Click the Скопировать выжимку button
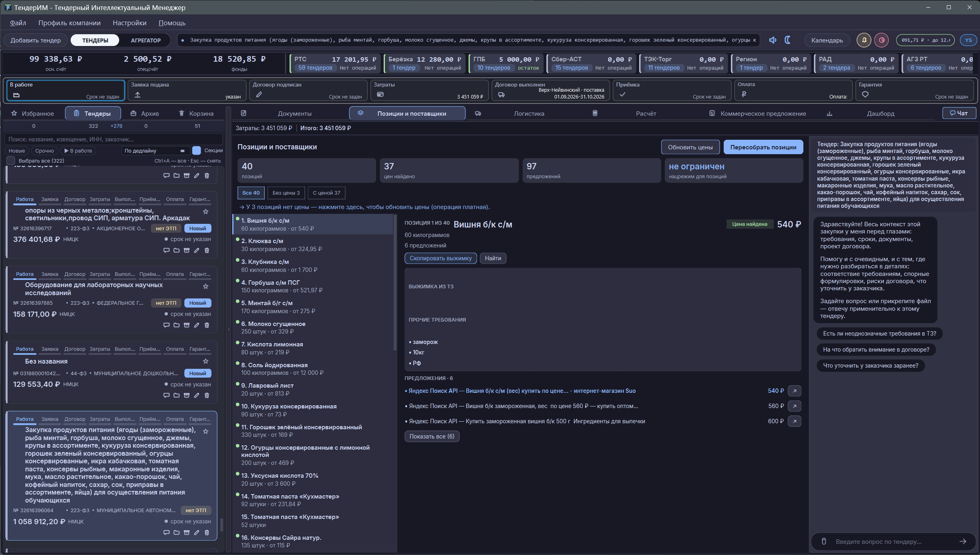This screenshot has width=980, height=555. (x=441, y=258)
